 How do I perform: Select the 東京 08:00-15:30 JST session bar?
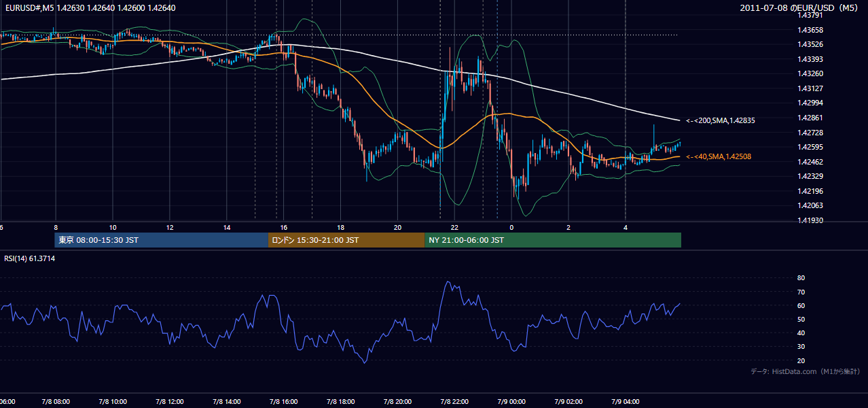pyautogui.click(x=162, y=240)
